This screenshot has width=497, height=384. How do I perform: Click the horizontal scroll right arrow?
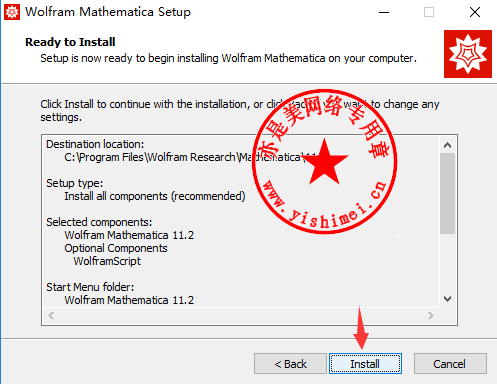431,315
